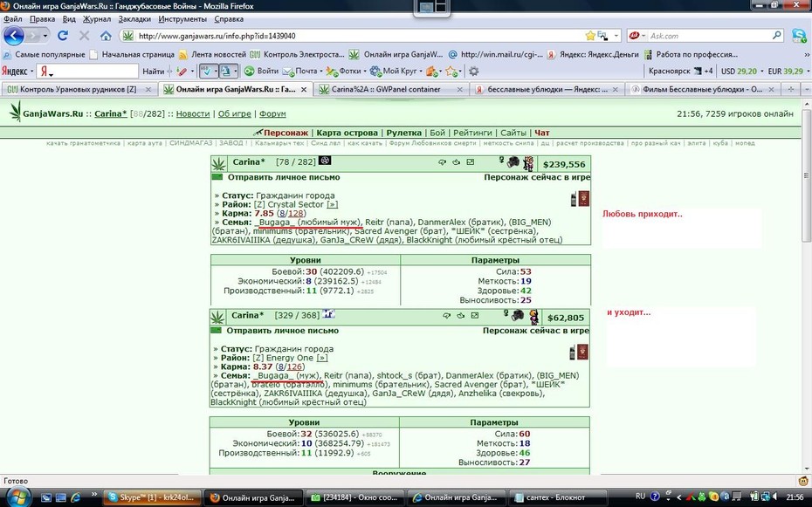Click the page vertical scrollbar thumb

click(x=807, y=175)
